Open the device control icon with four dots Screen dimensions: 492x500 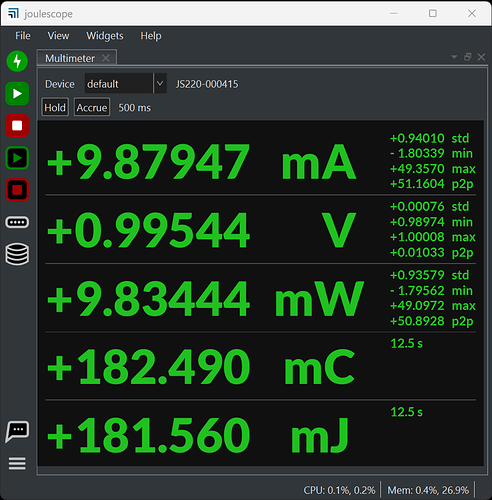(17, 222)
